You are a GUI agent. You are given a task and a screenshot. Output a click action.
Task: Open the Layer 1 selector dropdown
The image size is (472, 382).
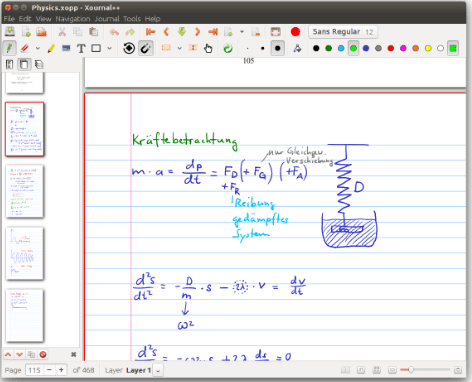point(159,370)
